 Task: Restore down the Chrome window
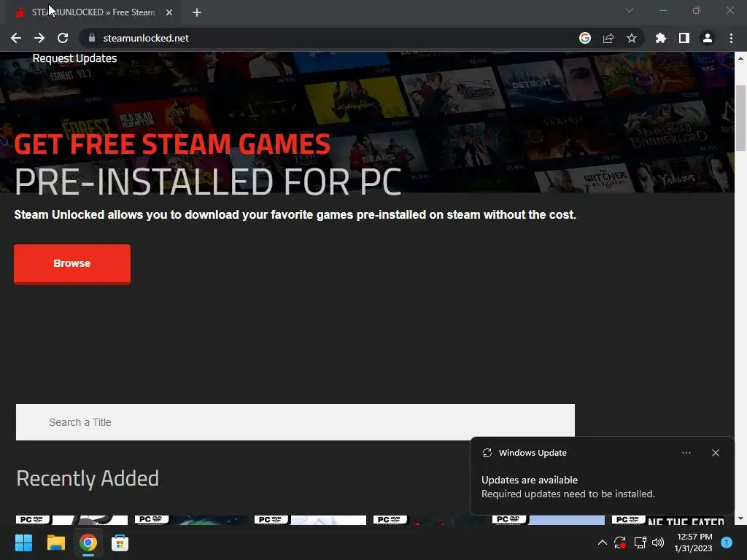[697, 10]
